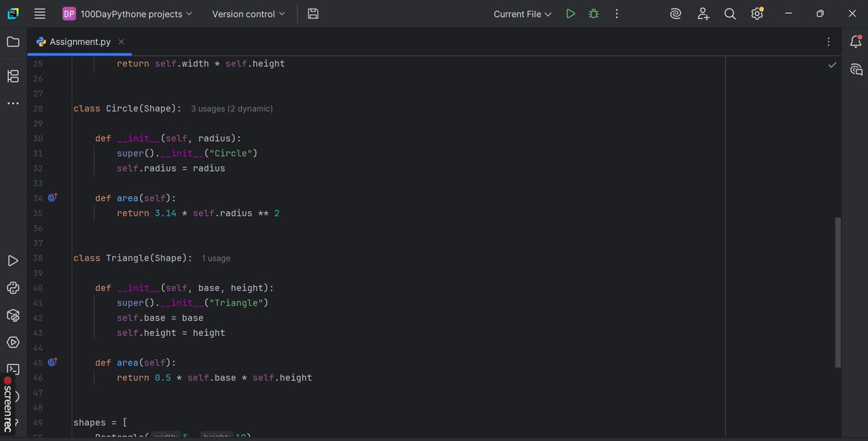Click the Save All floppy icon
The image size is (868, 441).
(x=313, y=14)
